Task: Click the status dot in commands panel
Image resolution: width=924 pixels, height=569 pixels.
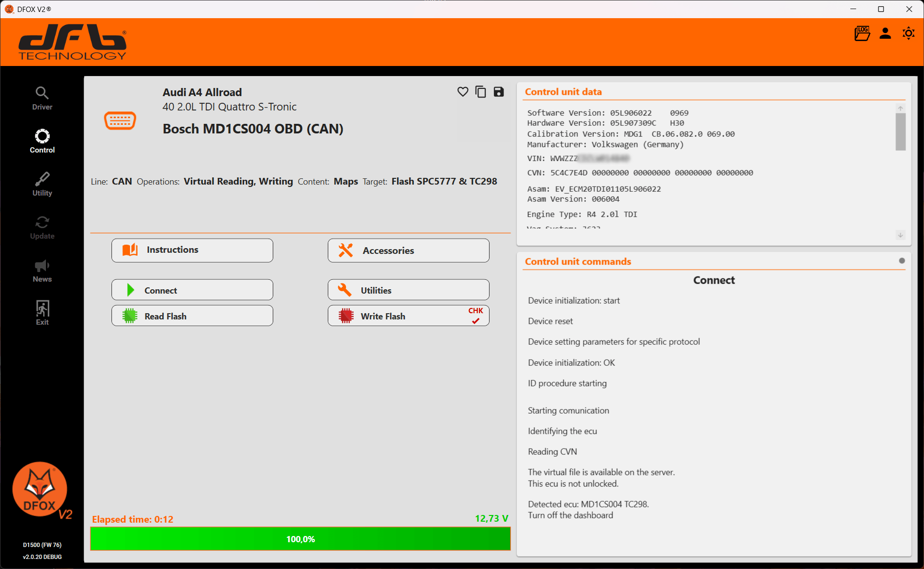Action: click(902, 261)
